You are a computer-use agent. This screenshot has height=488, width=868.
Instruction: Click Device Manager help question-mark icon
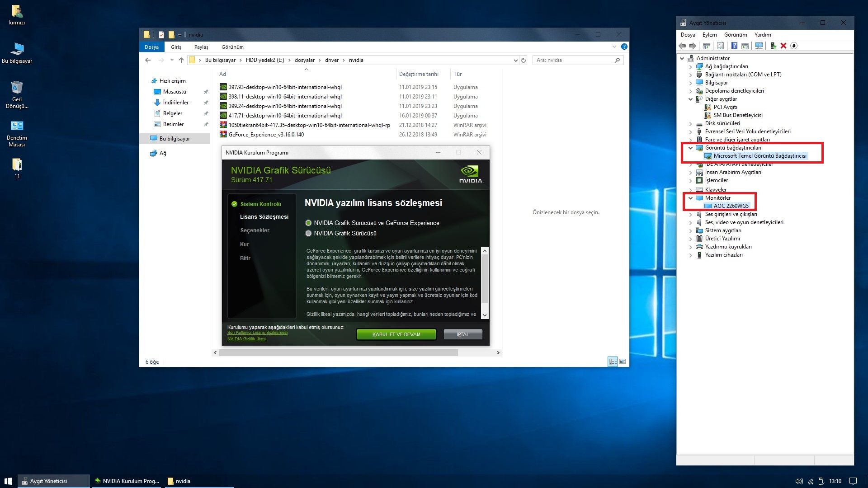pyautogui.click(x=734, y=46)
